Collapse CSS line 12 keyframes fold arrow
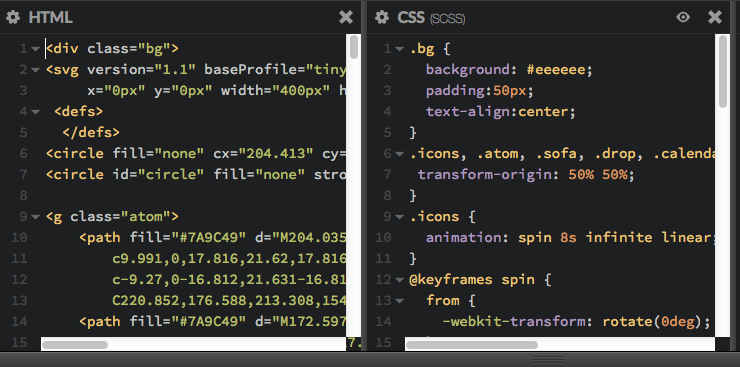Screen dimensions: 740x367 pos(399,280)
